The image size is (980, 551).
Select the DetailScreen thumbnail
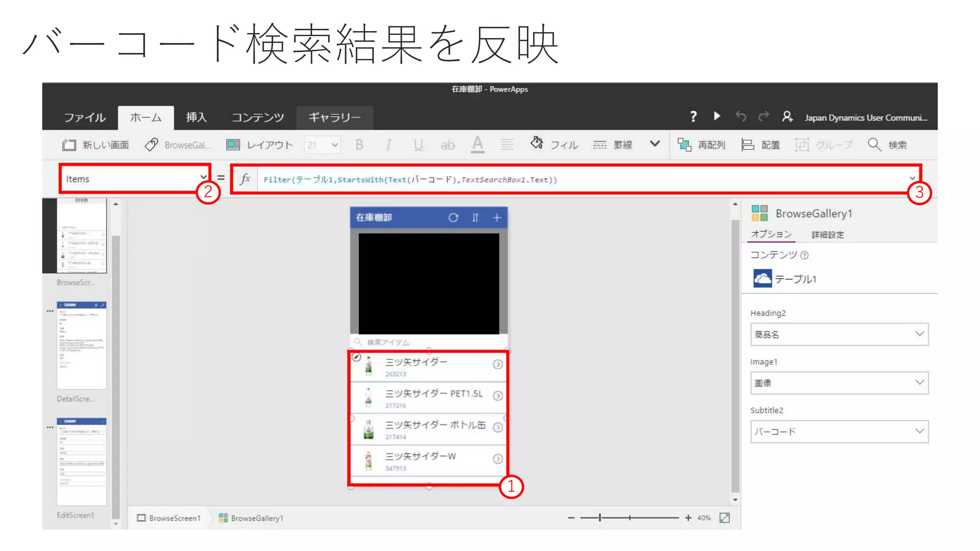81,345
